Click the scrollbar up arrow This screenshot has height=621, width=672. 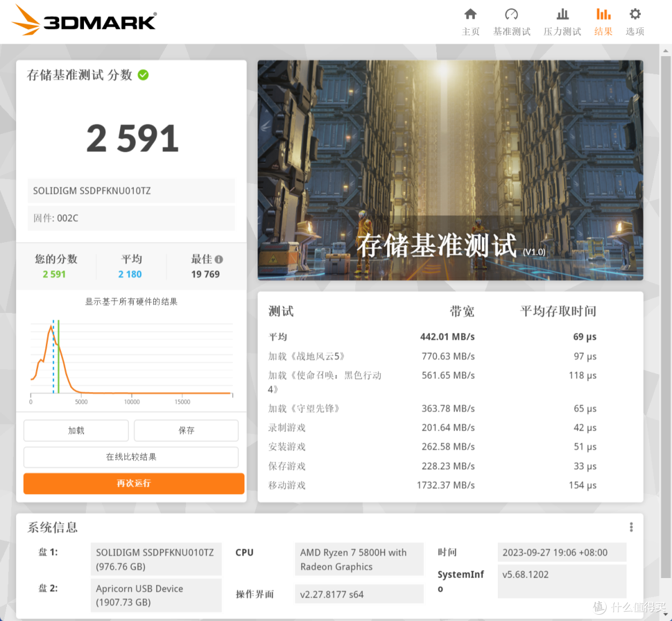point(665,50)
